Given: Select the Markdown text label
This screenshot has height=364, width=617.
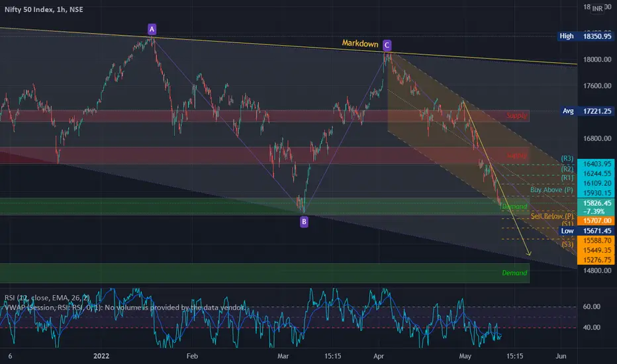Looking at the screenshot, I should (x=360, y=43).
